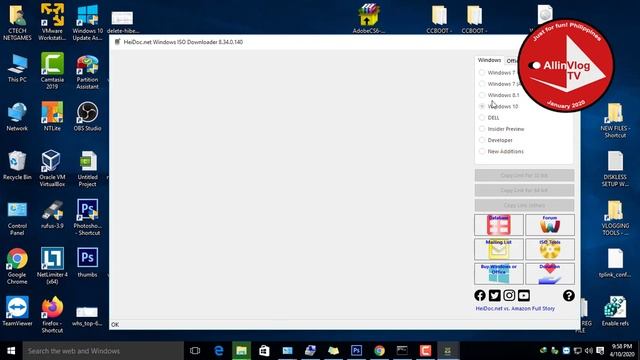Image resolution: width=640 pixels, height=360 pixels.
Task: Open Buy Windows or Office tile
Action: tap(499, 274)
